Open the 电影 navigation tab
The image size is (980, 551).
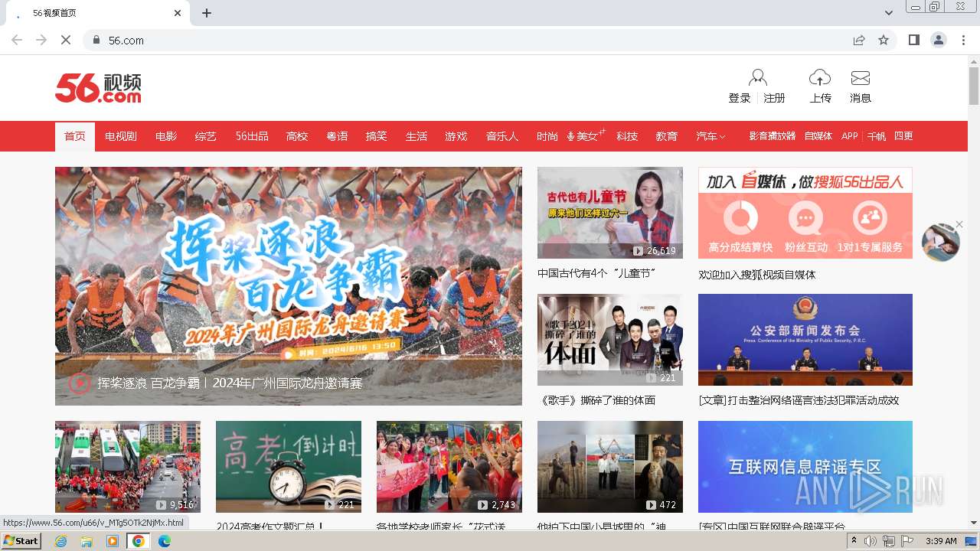click(x=166, y=136)
